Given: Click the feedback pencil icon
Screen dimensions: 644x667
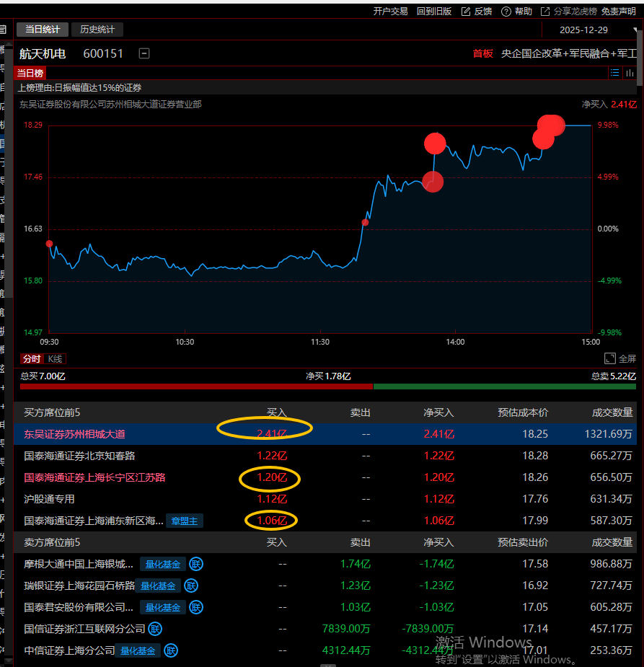Looking at the screenshot, I should 466,12.
